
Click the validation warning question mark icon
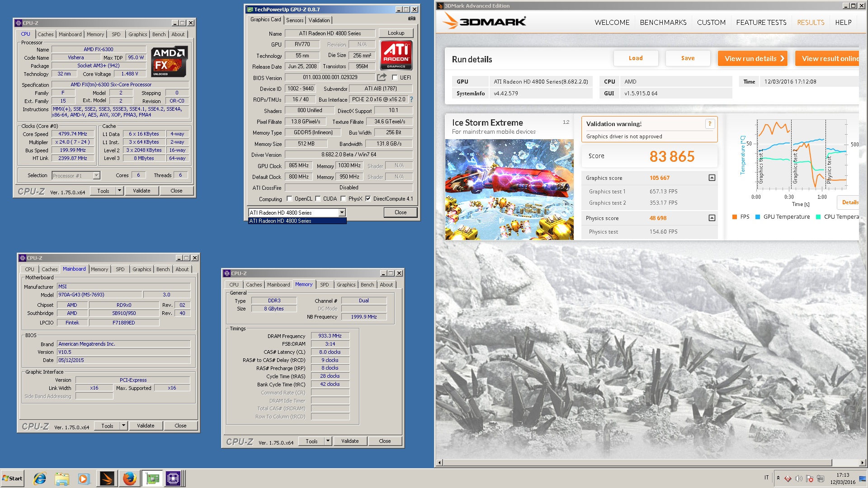coord(710,124)
